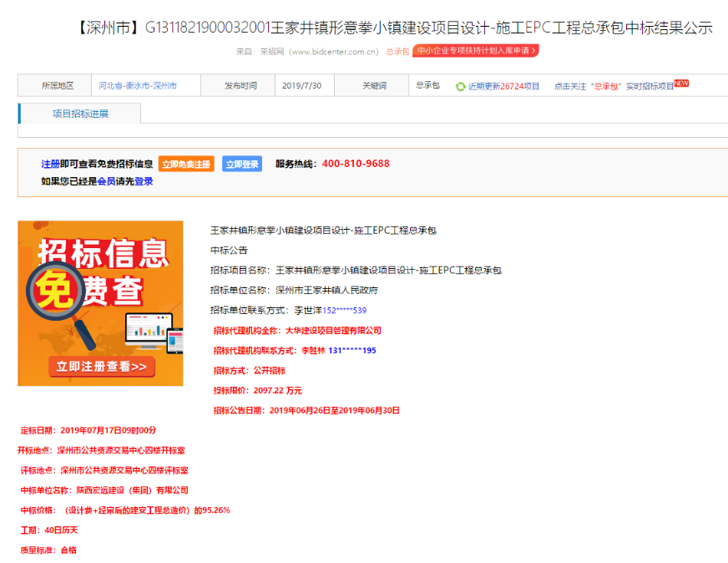Click agency contact number 131*****195
This screenshot has width=728, height=563.
point(352,351)
